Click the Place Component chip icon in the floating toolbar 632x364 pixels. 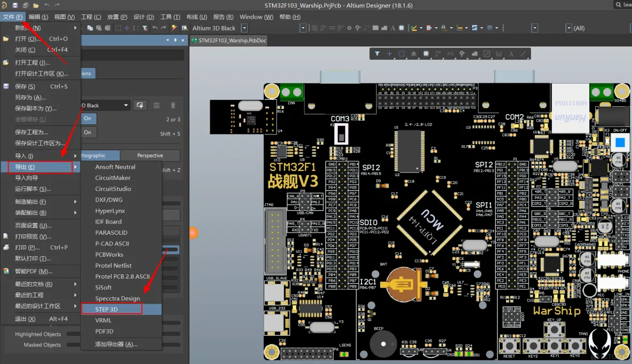point(426,54)
